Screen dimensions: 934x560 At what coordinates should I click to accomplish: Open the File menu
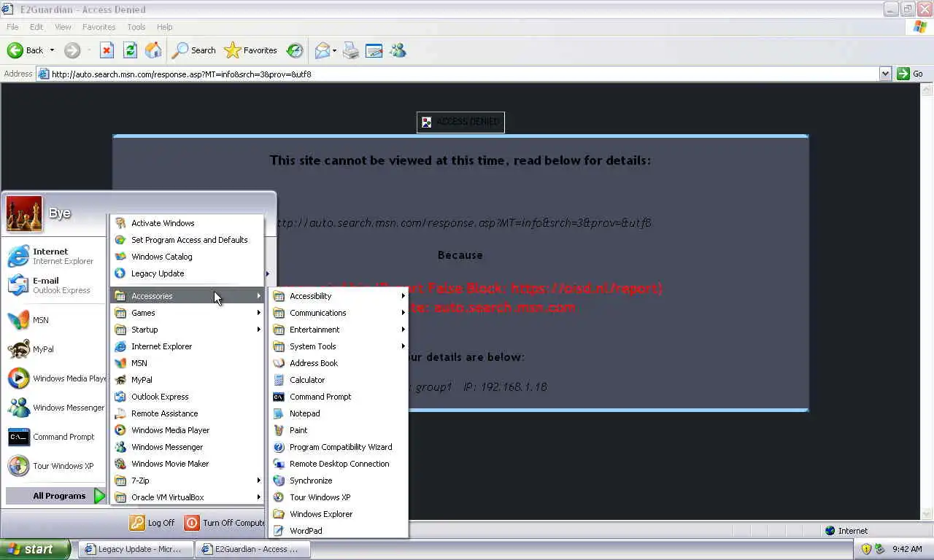click(x=12, y=27)
